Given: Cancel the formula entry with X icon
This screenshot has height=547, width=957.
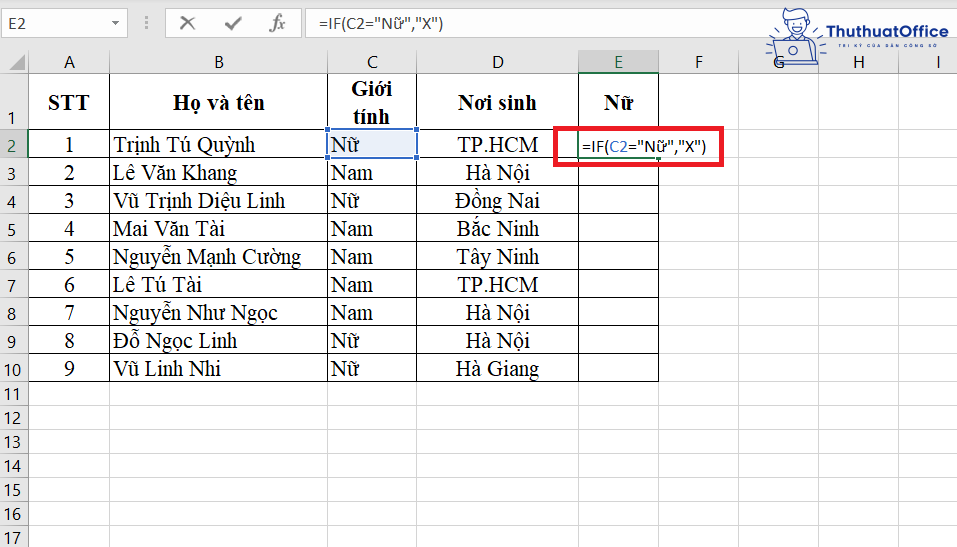Looking at the screenshot, I should [187, 23].
